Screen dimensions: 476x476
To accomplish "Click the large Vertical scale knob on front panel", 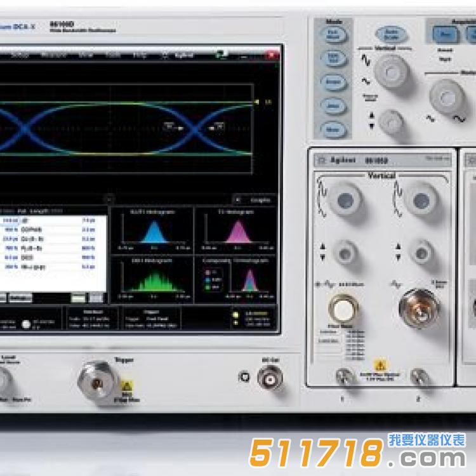I will click(391, 72).
